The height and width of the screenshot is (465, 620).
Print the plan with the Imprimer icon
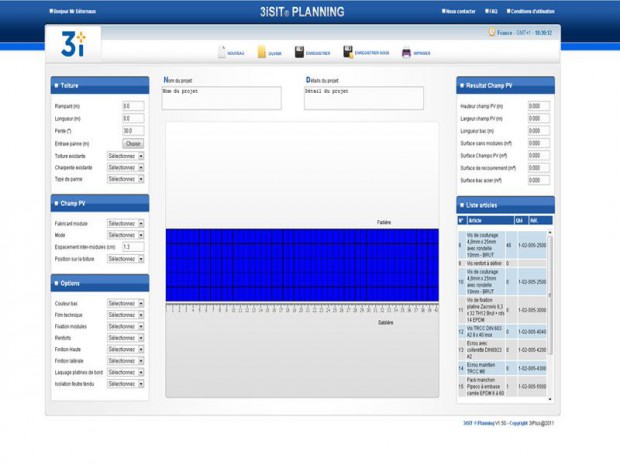pyautogui.click(x=406, y=53)
